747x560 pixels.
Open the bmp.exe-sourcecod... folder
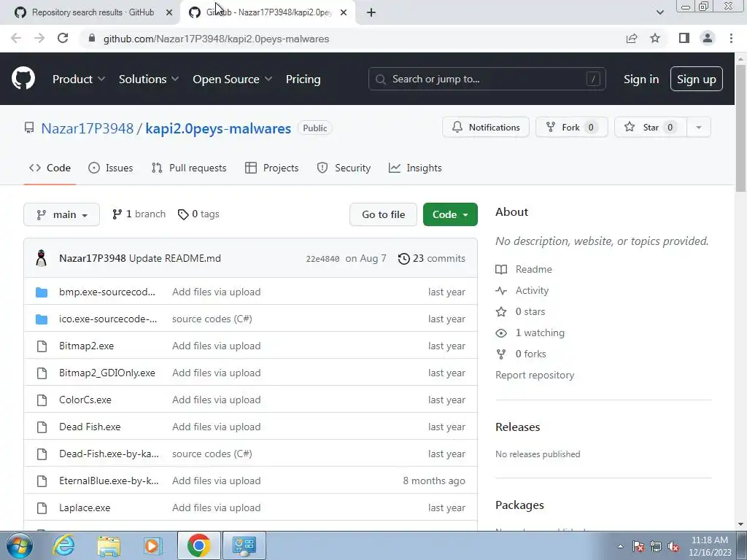point(107,292)
